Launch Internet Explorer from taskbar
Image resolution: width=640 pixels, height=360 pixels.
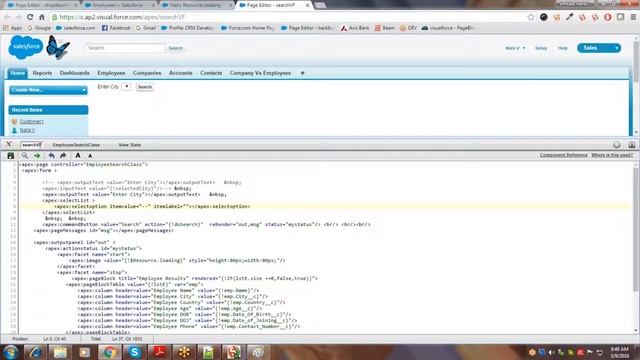click(35, 352)
